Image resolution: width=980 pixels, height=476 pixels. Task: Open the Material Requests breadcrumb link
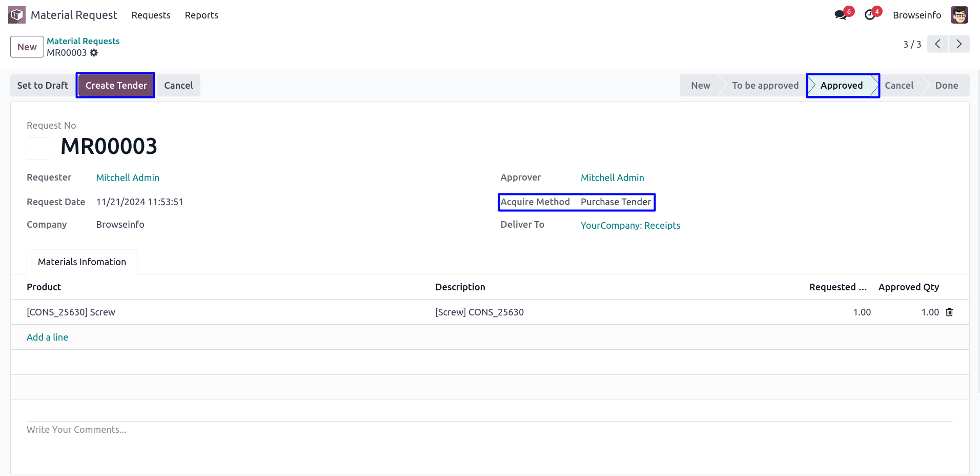pos(83,41)
